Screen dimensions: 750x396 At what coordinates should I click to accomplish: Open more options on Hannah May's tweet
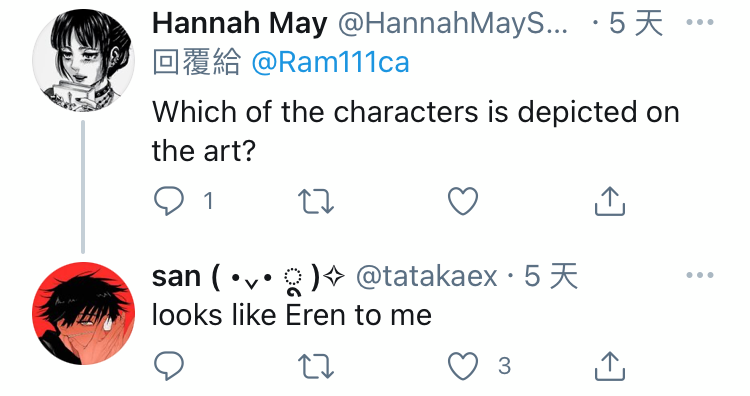[700, 22]
